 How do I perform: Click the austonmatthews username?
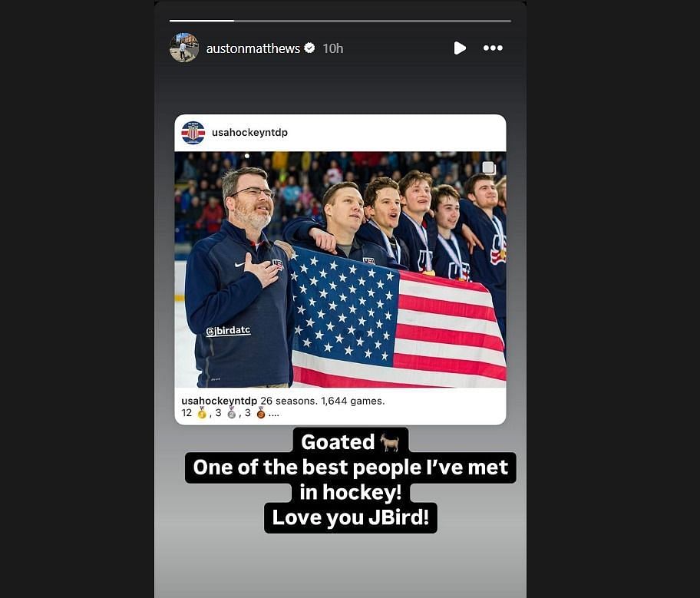(253, 48)
